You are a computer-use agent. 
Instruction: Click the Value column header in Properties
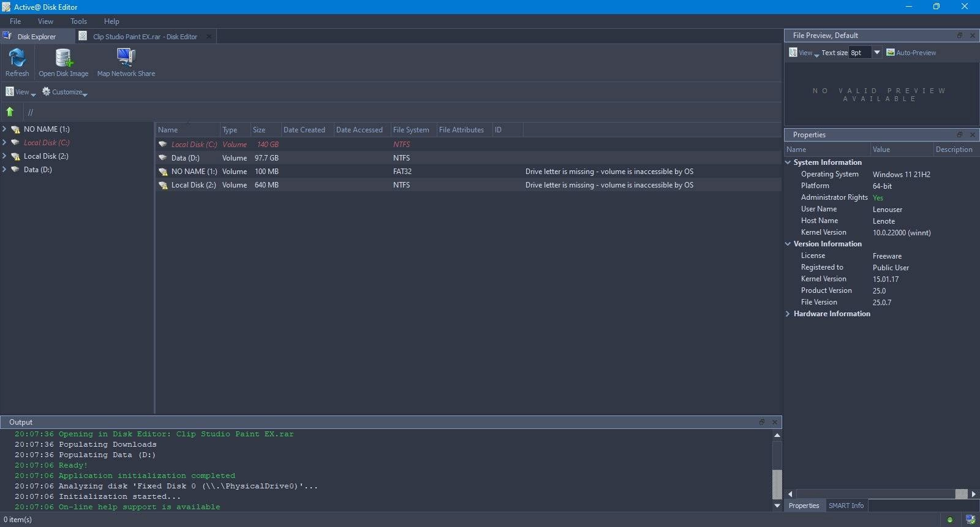[902, 150]
